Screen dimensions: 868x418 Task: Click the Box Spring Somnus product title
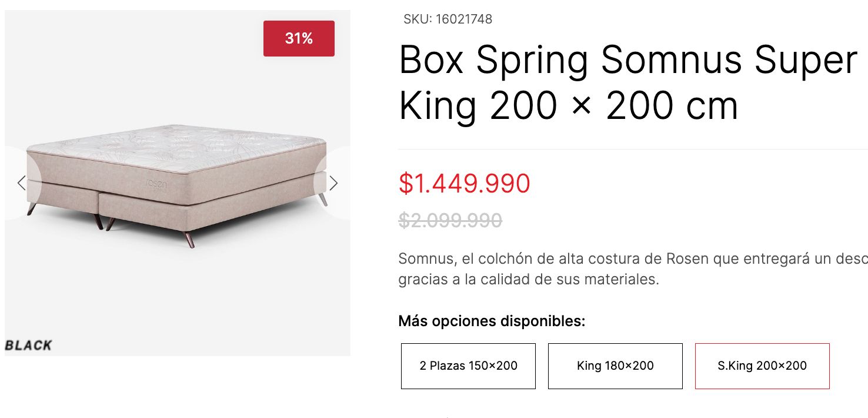click(627, 82)
